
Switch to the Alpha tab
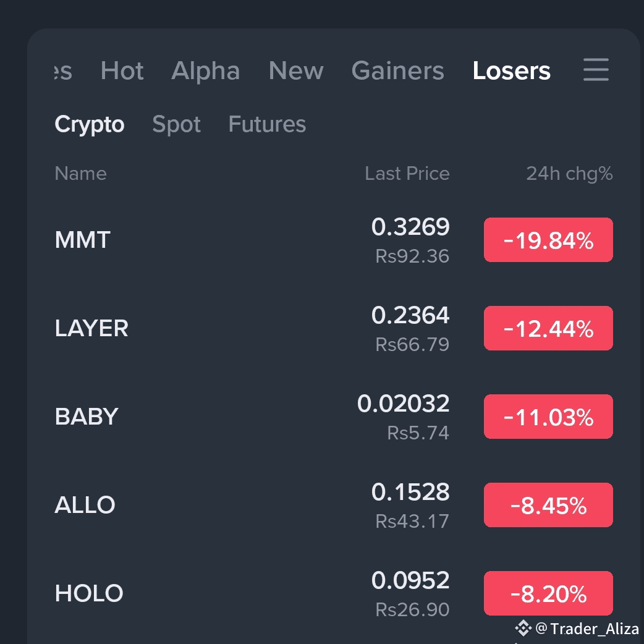(x=205, y=70)
